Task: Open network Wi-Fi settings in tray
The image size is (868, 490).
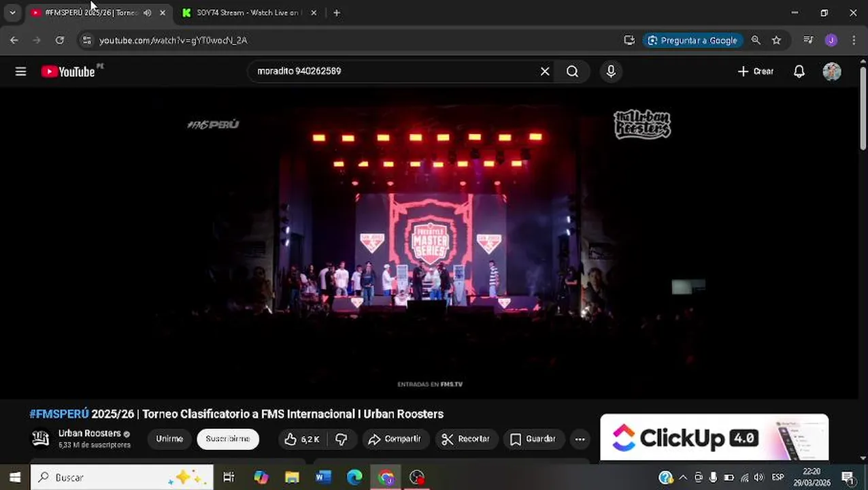Action: (x=744, y=477)
